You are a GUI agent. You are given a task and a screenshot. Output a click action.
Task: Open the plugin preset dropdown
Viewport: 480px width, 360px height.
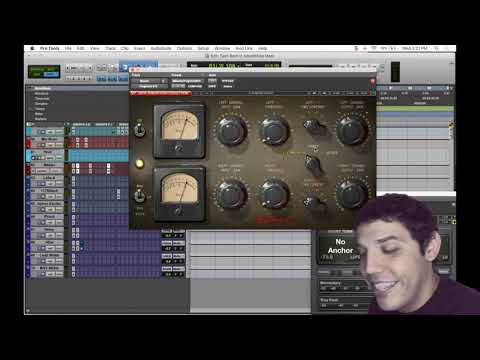(187, 81)
